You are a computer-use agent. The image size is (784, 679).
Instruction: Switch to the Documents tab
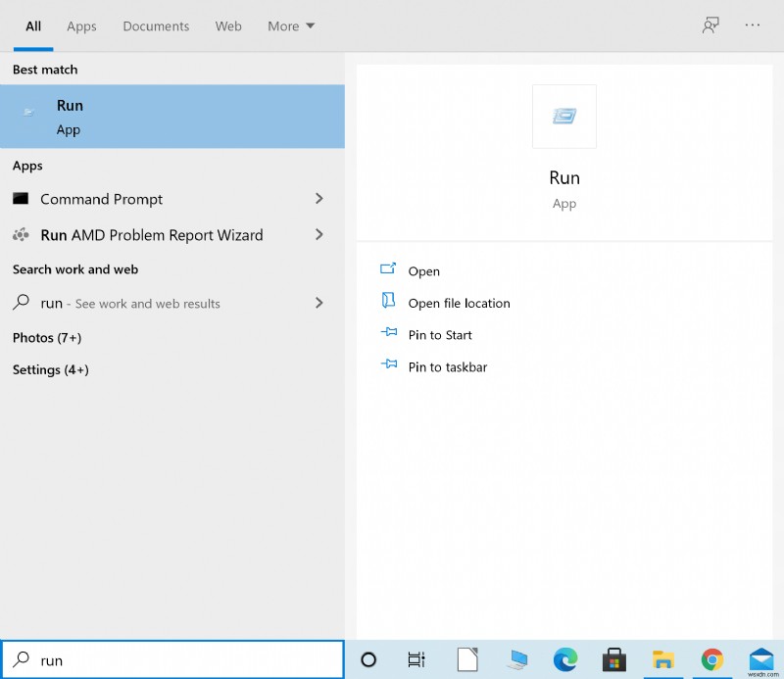coord(155,26)
